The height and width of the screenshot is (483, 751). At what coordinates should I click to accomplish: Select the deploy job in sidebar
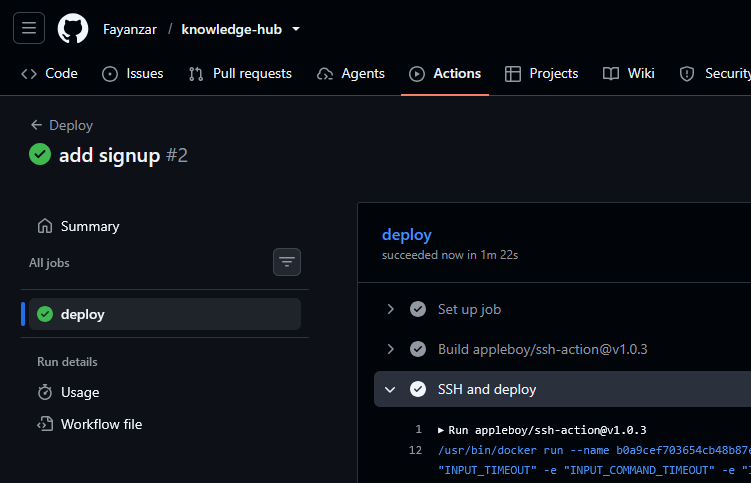tap(165, 314)
